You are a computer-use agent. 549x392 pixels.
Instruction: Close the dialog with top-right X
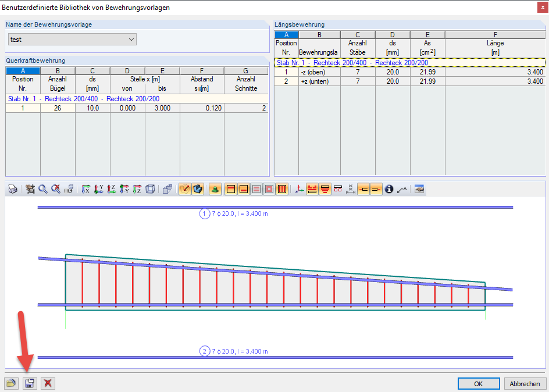pyautogui.click(x=543, y=8)
